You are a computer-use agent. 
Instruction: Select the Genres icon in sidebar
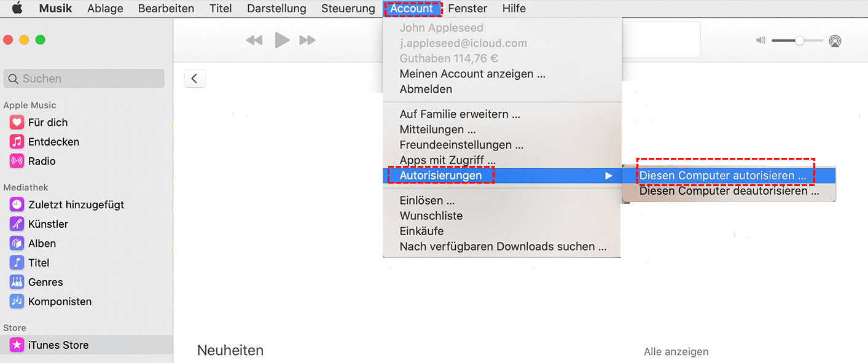click(17, 282)
